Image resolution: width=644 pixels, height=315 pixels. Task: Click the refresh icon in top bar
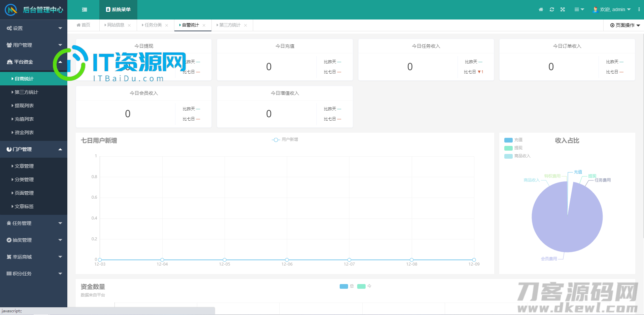click(552, 9)
